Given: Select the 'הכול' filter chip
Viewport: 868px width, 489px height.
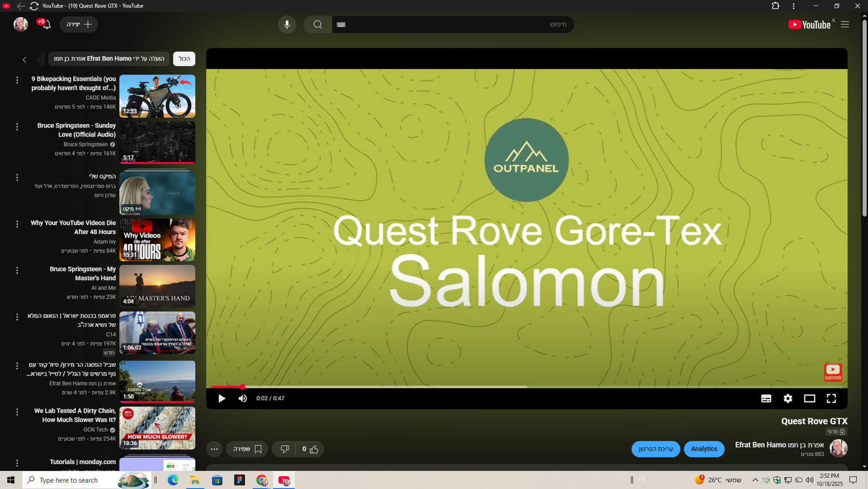Looking at the screenshot, I should coord(184,59).
